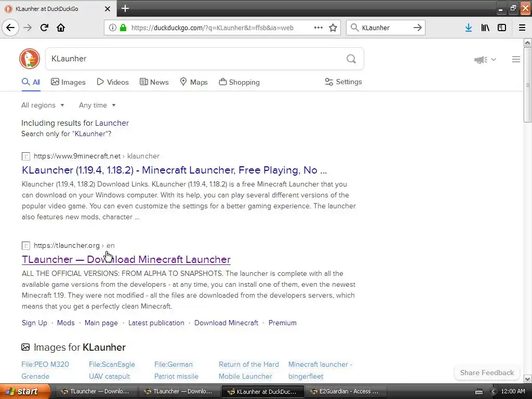Click the browser forward arrow
Screen dimensions: 532x399
(x=28, y=28)
